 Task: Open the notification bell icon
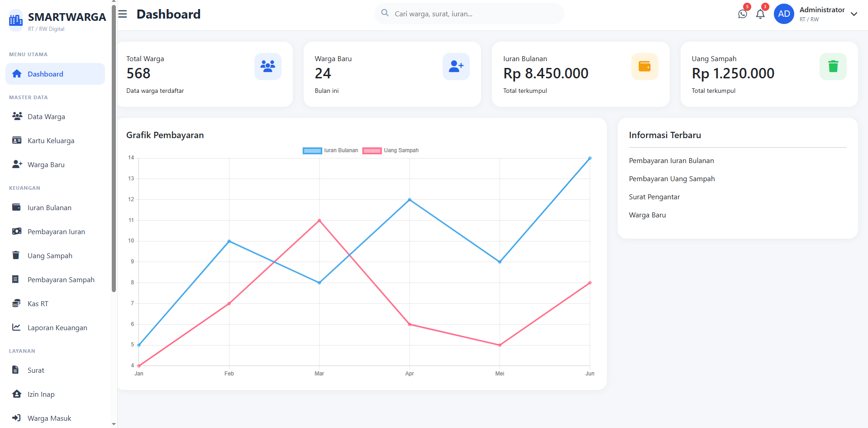tap(760, 14)
